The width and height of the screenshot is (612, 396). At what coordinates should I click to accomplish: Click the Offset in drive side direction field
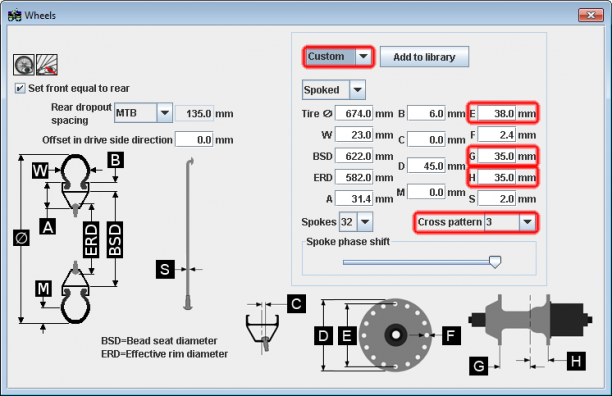pyautogui.click(x=194, y=140)
